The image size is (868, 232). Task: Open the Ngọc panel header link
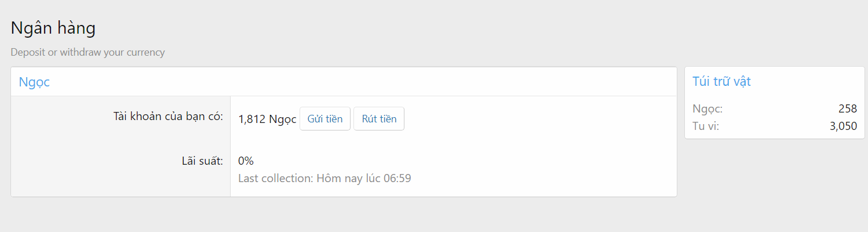(34, 82)
